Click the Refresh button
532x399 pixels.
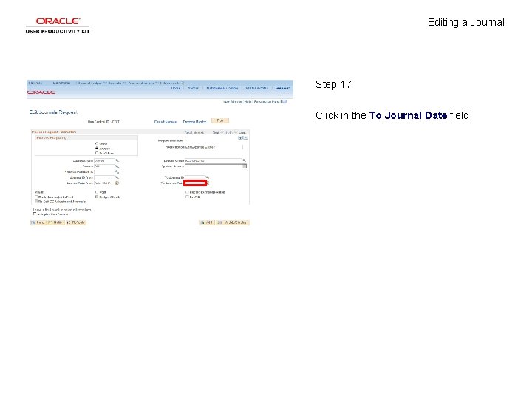[x=76, y=222]
